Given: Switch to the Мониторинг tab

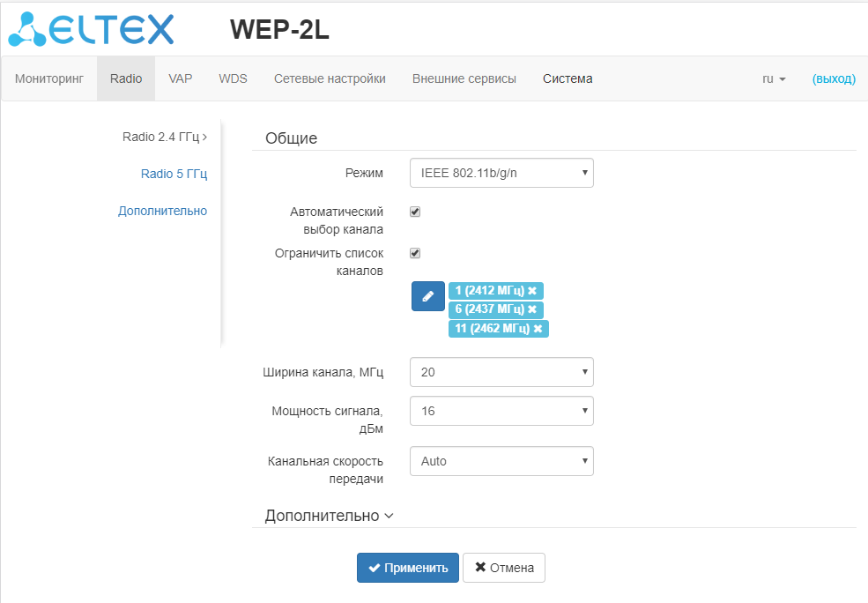Looking at the screenshot, I should [49, 78].
